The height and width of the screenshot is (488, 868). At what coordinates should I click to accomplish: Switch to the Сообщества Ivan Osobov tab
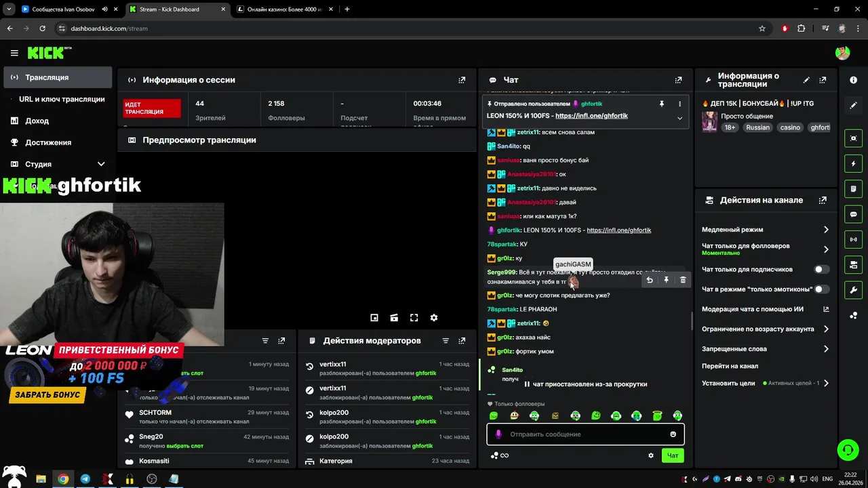click(x=68, y=9)
